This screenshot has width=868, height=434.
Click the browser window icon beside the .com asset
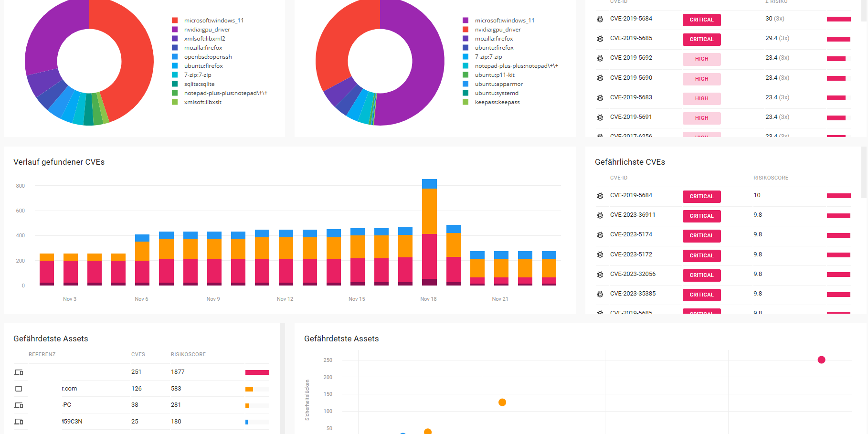click(x=19, y=388)
